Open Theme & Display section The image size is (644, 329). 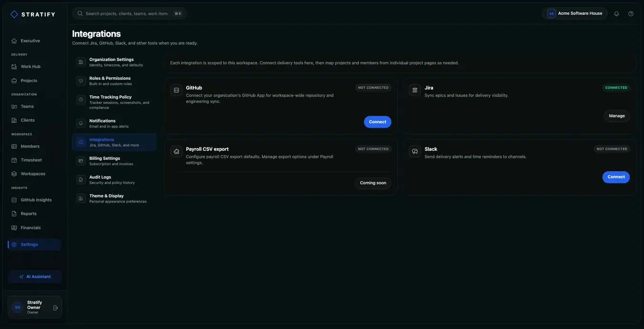tap(114, 198)
